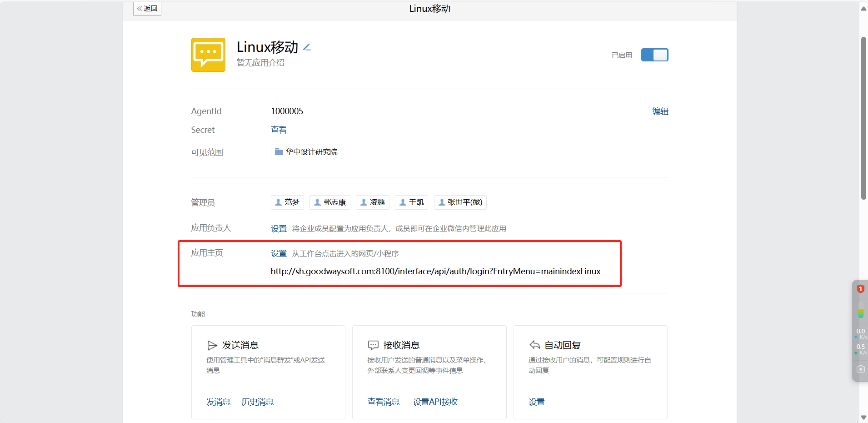Click the yellow Linux移动 app logo
Viewport: 868px width, 423px height.
(208, 55)
